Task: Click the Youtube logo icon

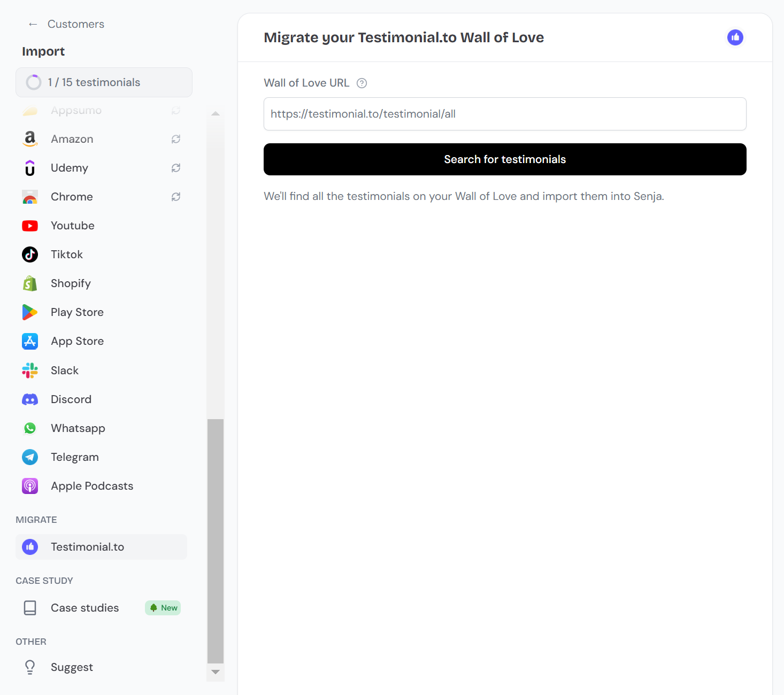Action: 30,226
